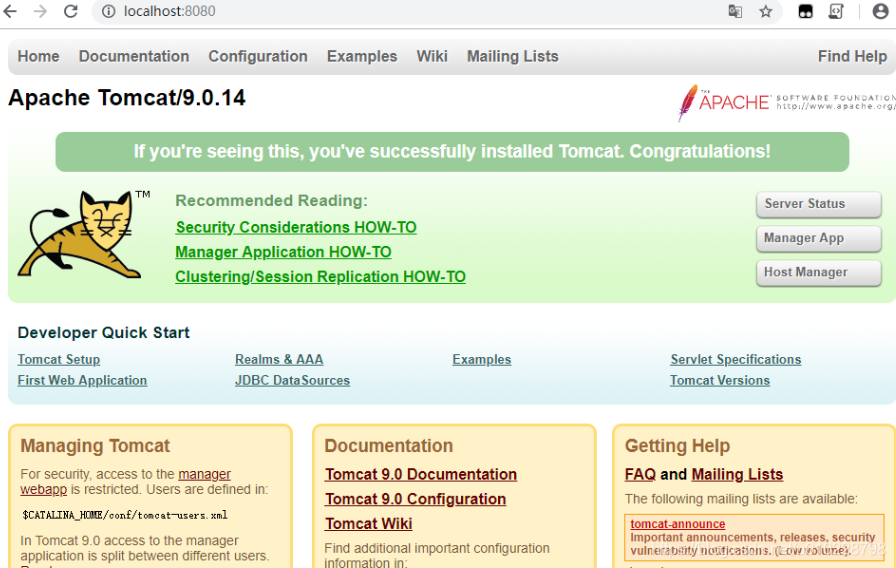Follow the manager webapp link
The height and width of the screenshot is (568, 896).
tap(204, 474)
